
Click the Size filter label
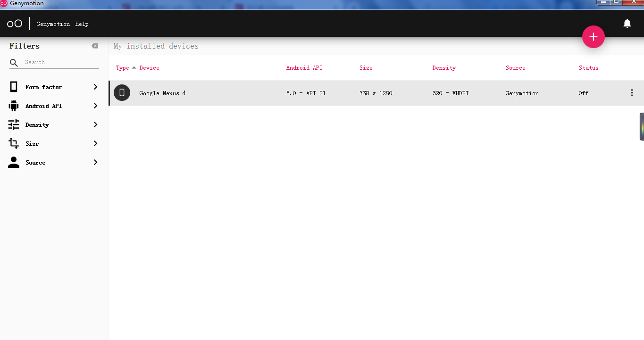click(x=32, y=144)
